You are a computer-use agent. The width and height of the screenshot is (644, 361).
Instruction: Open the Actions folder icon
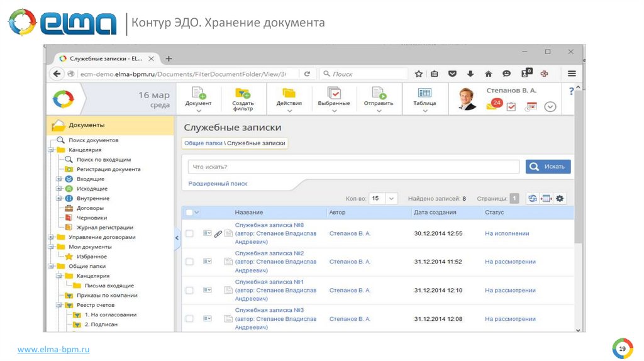(x=289, y=94)
